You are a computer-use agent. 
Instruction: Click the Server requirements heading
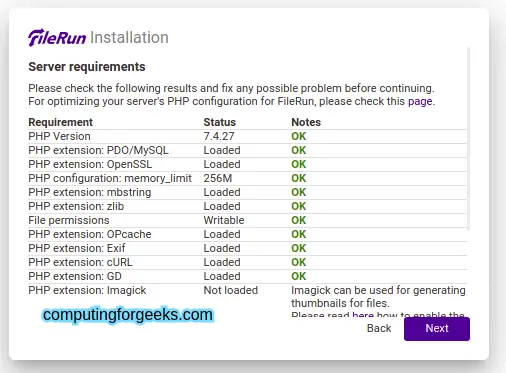click(x=87, y=67)
